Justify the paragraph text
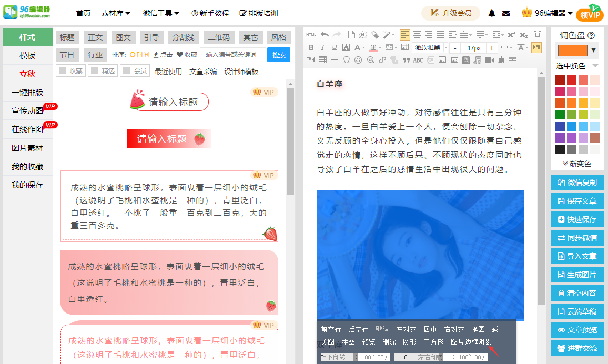 tap(440, 35)
